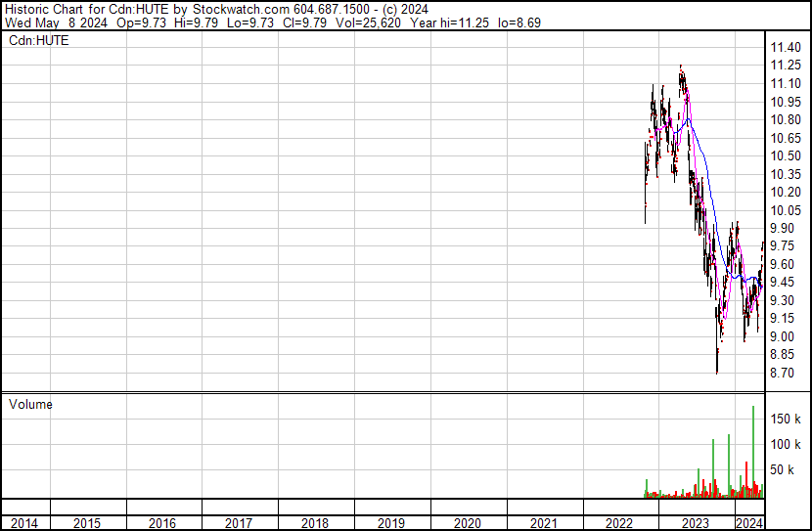The height and width of the screenshot is (531, 812).
Task: Select the 2020 year label on axis
Action: coord(468,523)
